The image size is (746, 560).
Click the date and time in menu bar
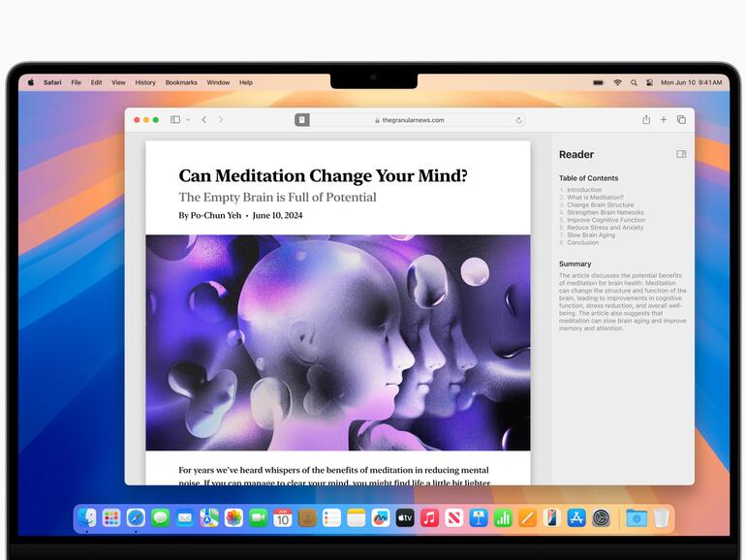[x=692, y=82]
